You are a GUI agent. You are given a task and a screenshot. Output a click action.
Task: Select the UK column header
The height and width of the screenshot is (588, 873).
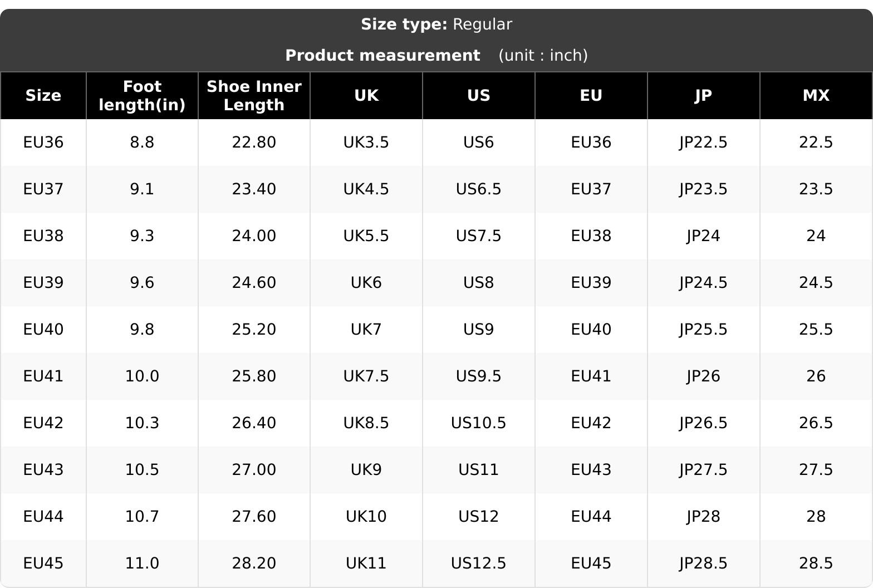point(366,96)
